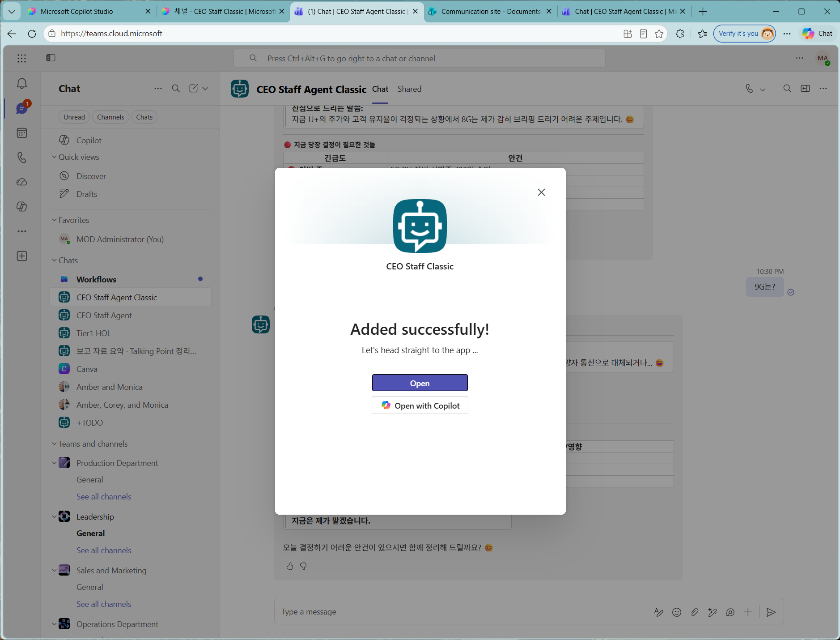Expand call options dropdown arrow
Viewport: 840px width, 640px height.
pos(763,90)
